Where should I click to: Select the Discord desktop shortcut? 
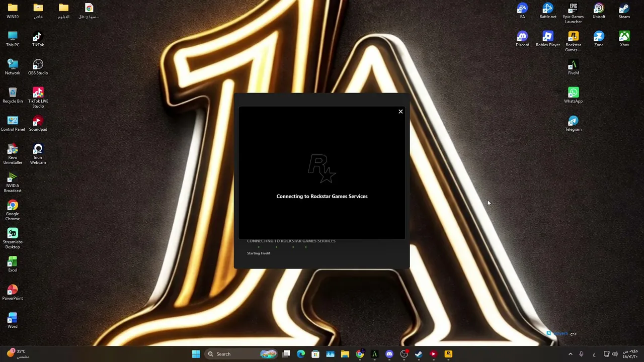[522, 39]
